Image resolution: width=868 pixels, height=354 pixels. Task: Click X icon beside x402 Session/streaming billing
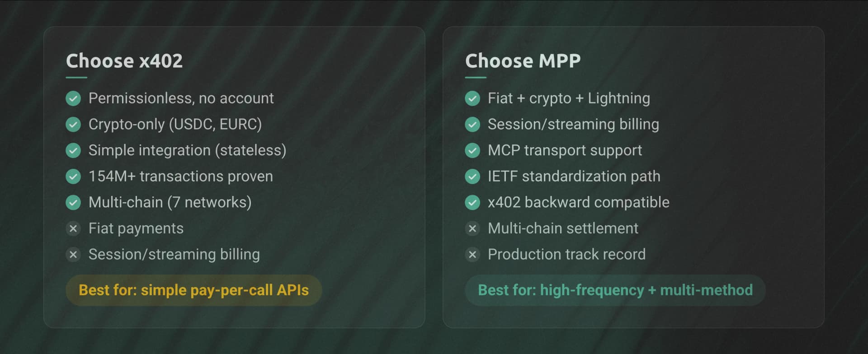pos(73,255)
